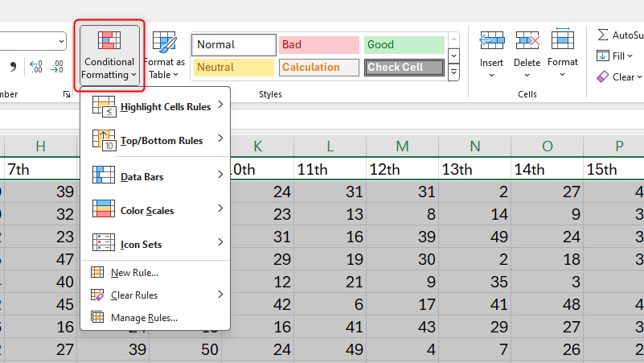Expand Highlight Cells Rules submenu
Image resolution: width=644 pixels, height=363 pixels.
(x=156, y=106)
